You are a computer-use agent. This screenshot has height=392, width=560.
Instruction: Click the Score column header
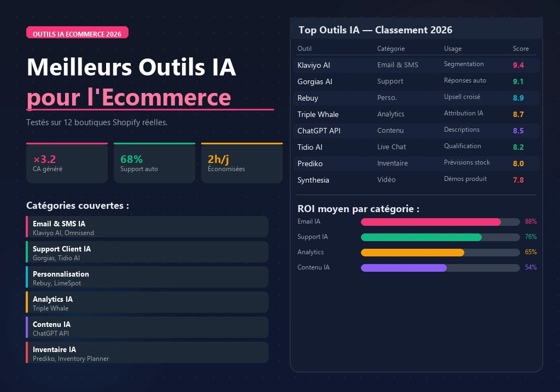point(521,49)
